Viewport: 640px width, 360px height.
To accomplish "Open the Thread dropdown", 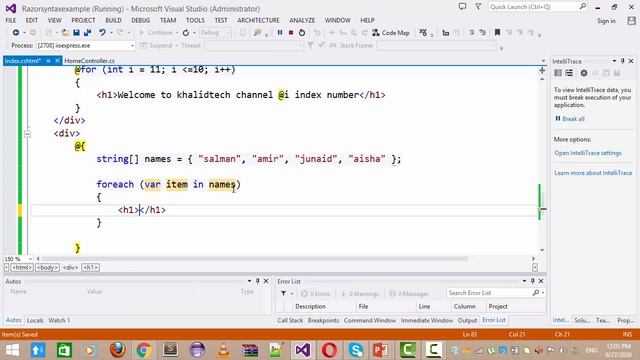I will click(x=300, y=46).
